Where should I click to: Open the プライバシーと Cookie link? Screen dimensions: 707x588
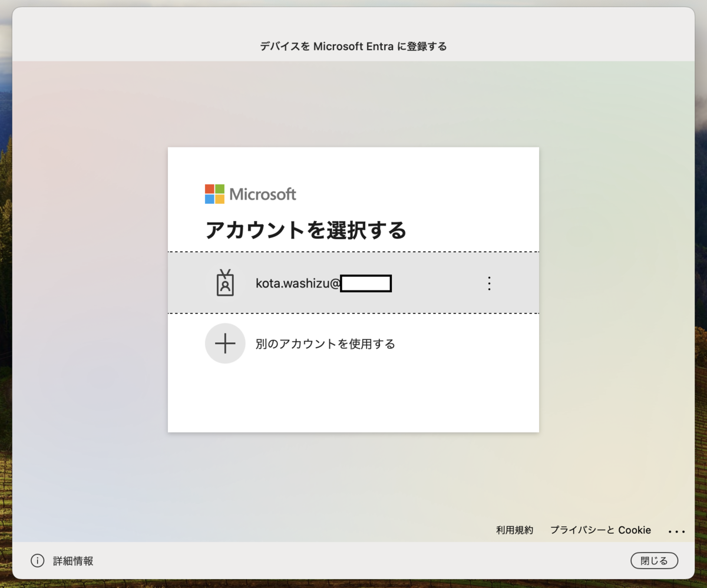[x=600, y=530]
